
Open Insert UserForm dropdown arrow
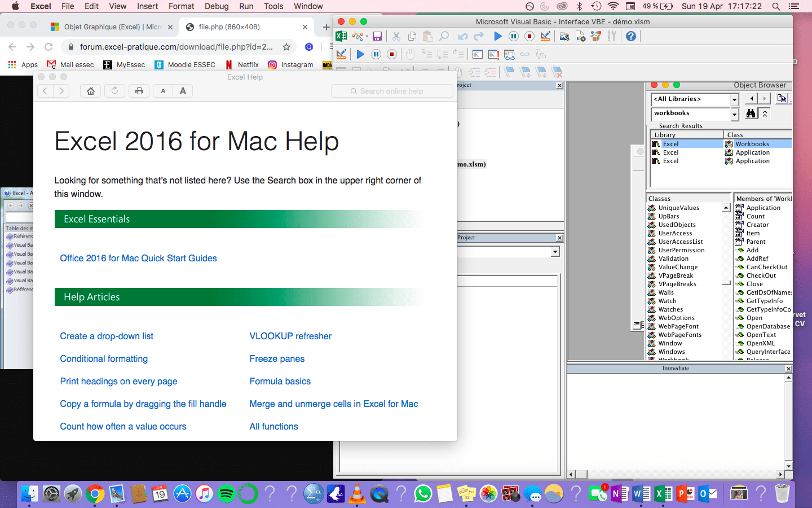[x=367, y=36]
